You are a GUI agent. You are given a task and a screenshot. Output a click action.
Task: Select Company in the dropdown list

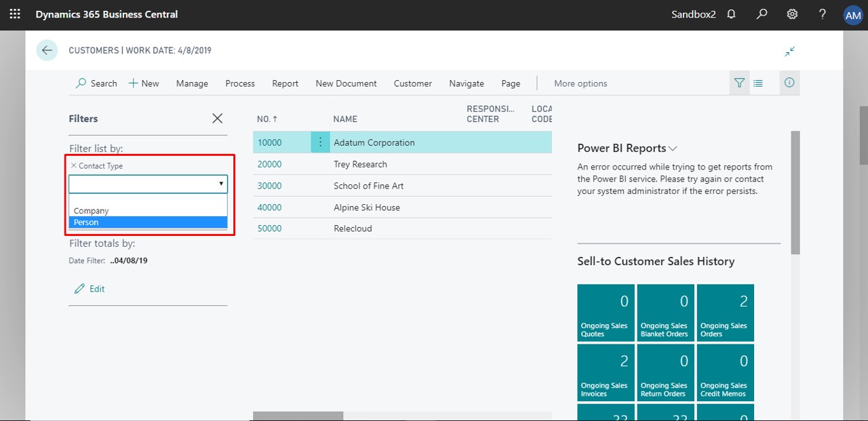[x=148, y=211]
